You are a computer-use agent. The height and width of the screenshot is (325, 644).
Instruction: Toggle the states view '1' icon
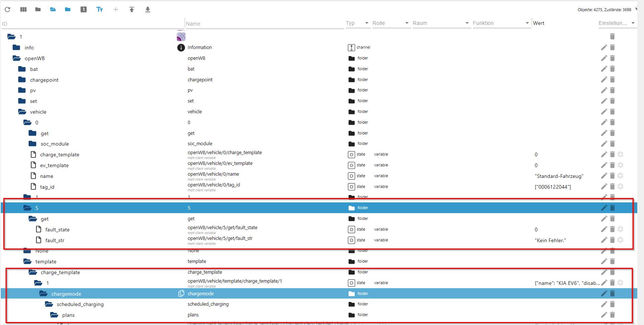pos(84,9)
